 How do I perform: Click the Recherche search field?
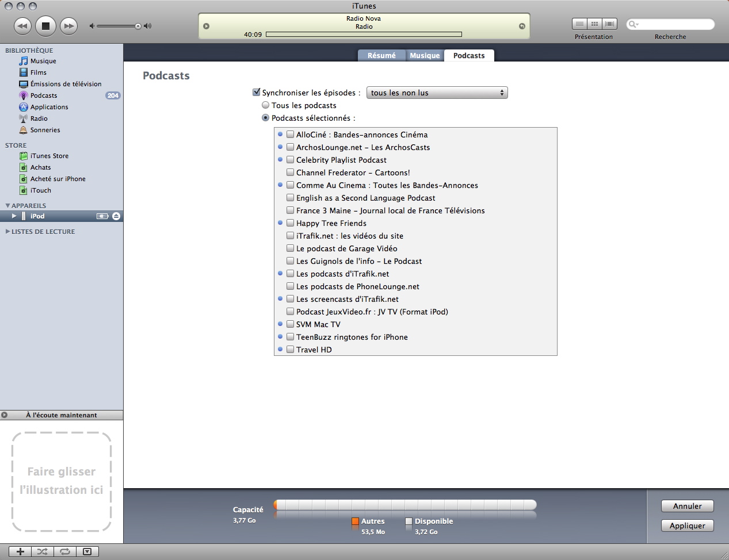tap(670, 24)
